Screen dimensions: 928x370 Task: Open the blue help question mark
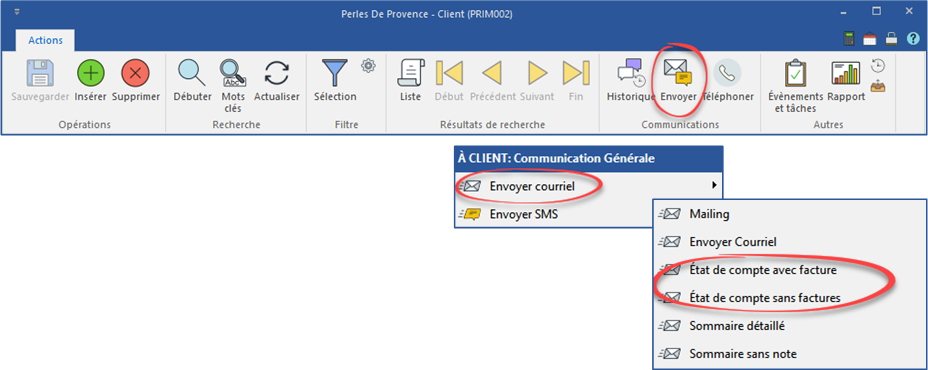click(913, 39)
